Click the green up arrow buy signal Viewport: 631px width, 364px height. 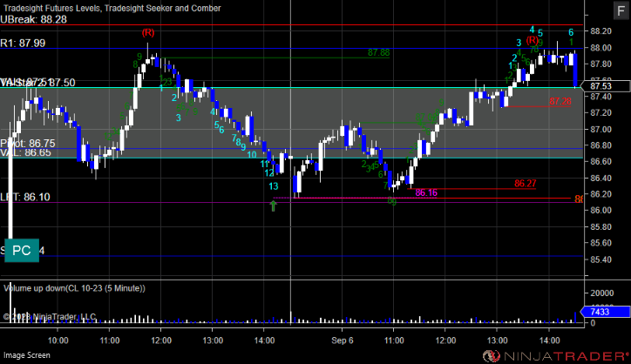point(274,206)
